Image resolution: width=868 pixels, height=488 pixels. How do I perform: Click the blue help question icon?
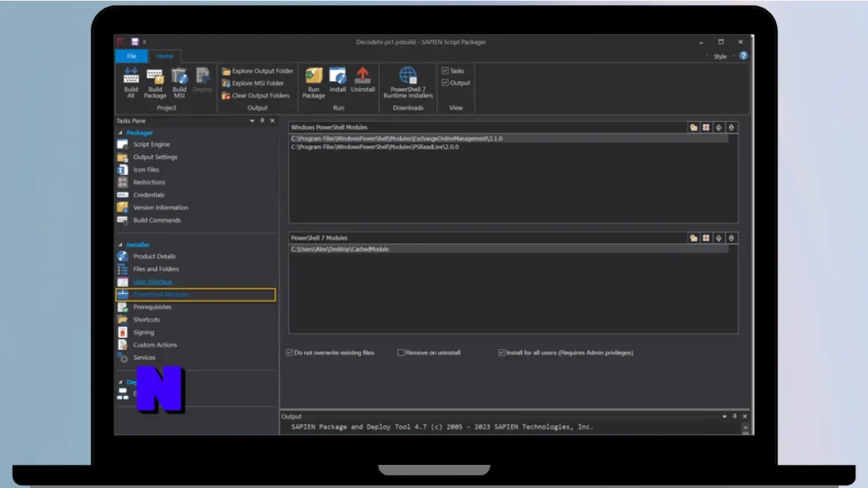pyautogui.click(x=743, y=56)
